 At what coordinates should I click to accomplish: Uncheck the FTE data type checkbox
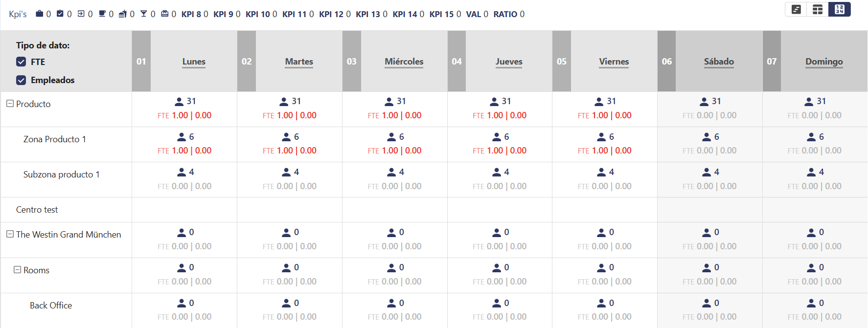pos(21,62)
